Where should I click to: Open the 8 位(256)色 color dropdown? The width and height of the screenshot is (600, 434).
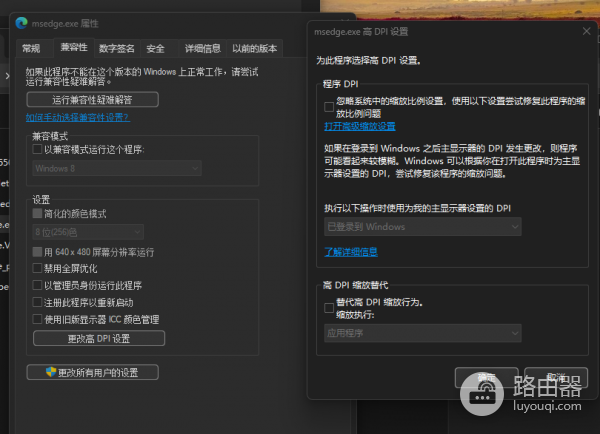pyautogui.click(x=88, y=232)
